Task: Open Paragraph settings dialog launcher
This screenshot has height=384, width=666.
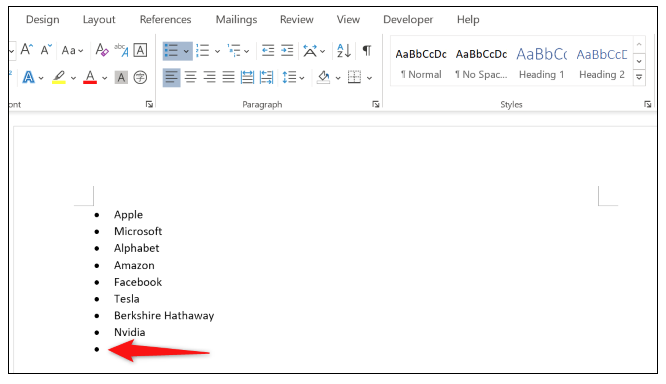Action: 376,104
